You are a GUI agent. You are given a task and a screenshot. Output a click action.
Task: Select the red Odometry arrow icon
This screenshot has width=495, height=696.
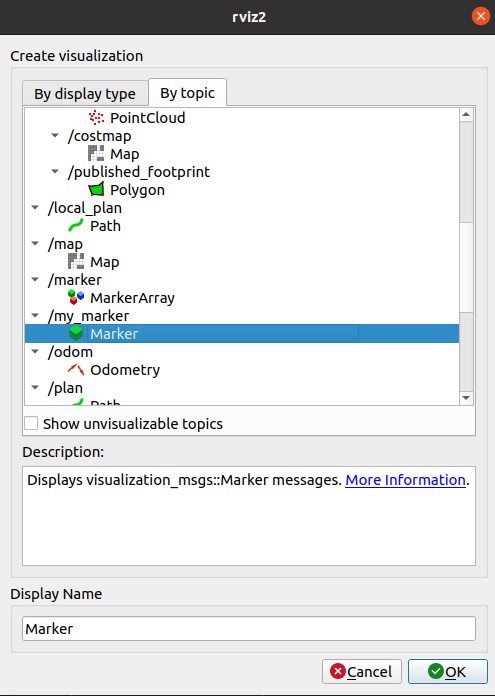(x=76, y=369)
